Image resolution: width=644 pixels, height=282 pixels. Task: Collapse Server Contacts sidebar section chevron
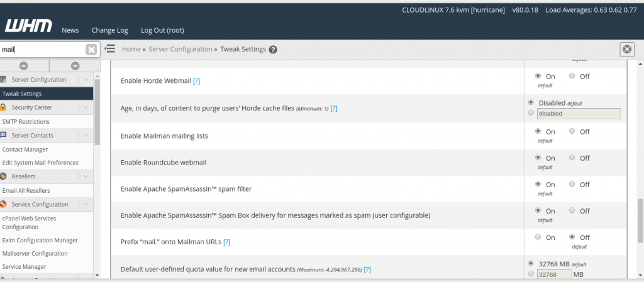point(86,135)
